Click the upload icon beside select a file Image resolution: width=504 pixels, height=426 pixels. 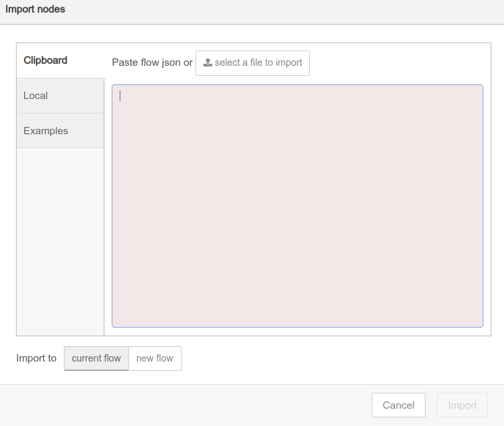coord(207,62)
